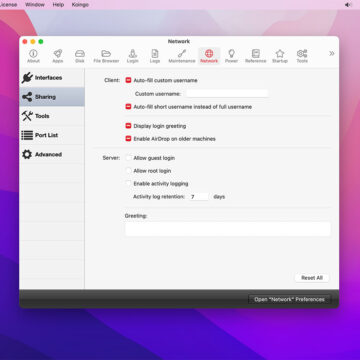The width and height of the screenshot is (360, 360).
Task: Open the Help menu
Action: 58,5
